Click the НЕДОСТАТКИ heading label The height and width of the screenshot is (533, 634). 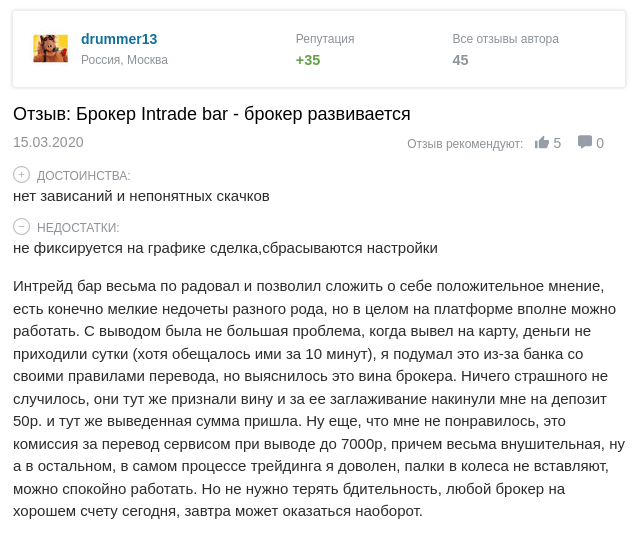78,227
